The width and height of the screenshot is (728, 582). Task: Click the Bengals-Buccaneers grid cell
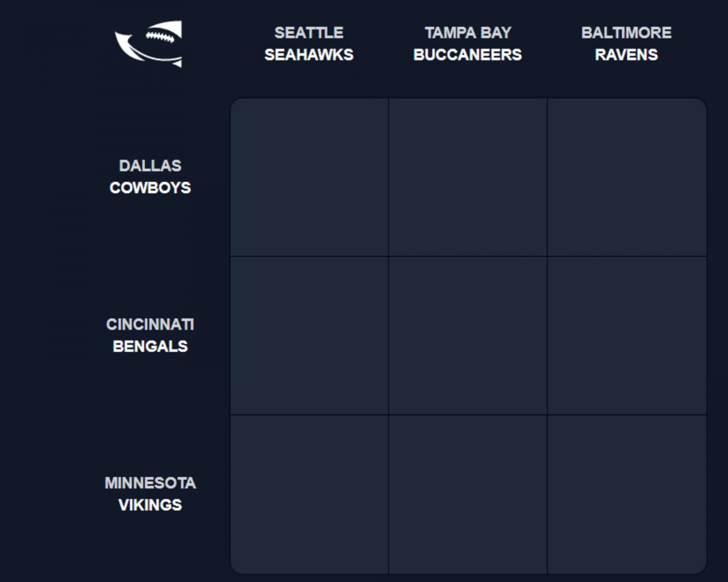click(468, 336)
